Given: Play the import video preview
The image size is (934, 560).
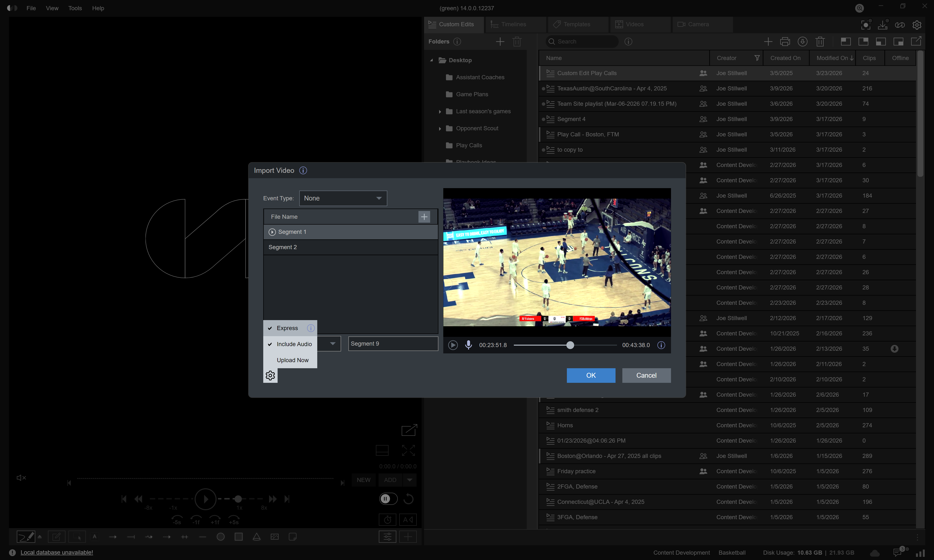Looking at the screenshot, I should (x=453, y=345).
